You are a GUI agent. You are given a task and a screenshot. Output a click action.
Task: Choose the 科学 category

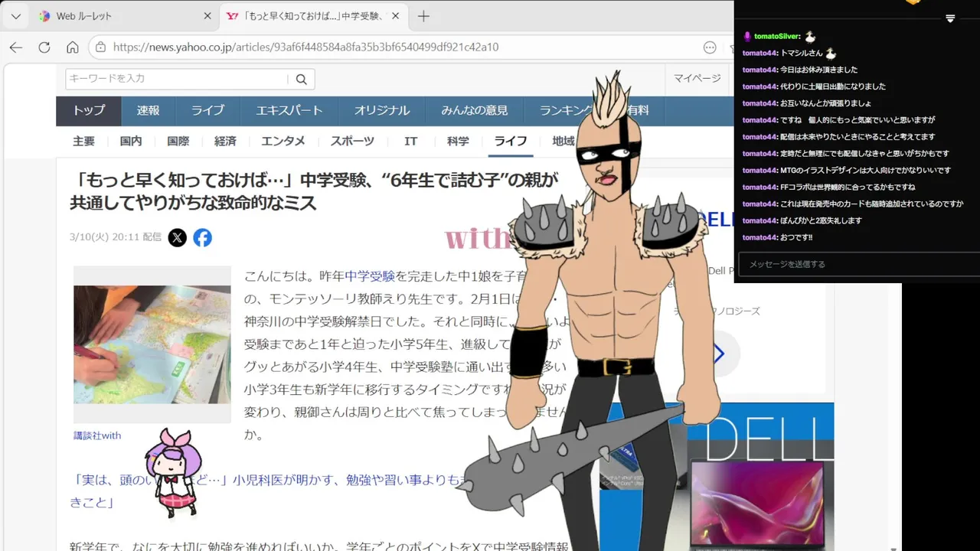458,142
